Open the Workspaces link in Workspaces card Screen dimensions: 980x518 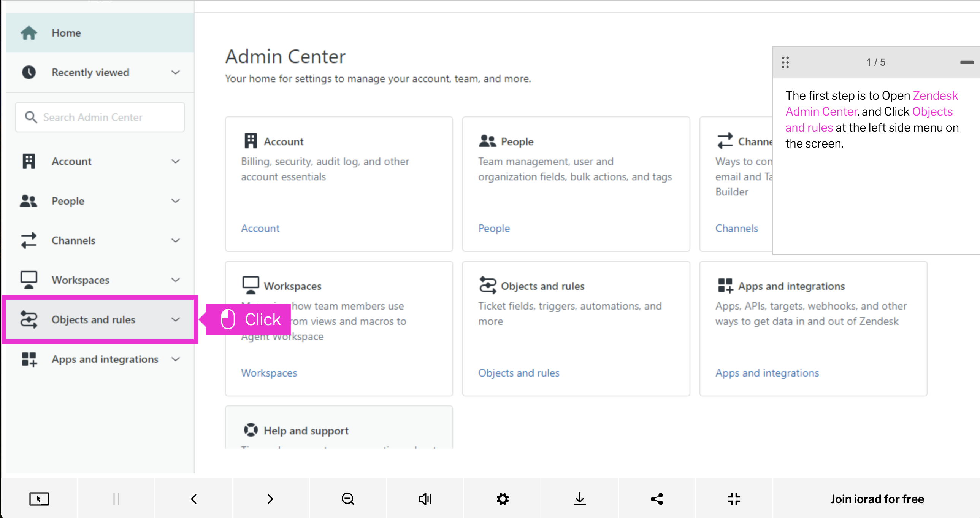[x=269, y=373]
